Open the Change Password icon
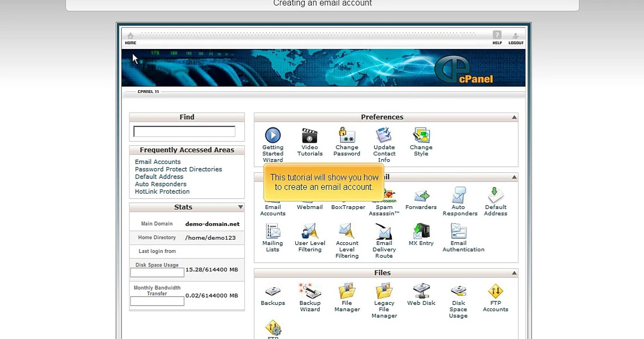Screen dimensions: 644x339 [347, 136]
